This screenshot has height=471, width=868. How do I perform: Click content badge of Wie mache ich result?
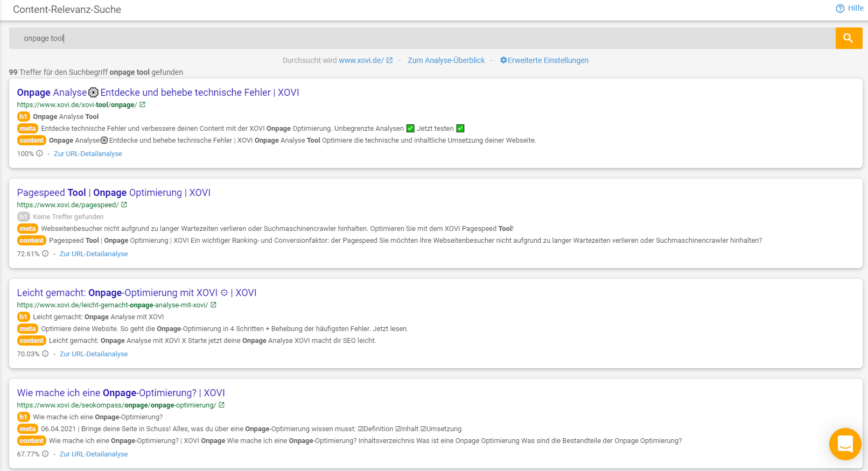32,441
